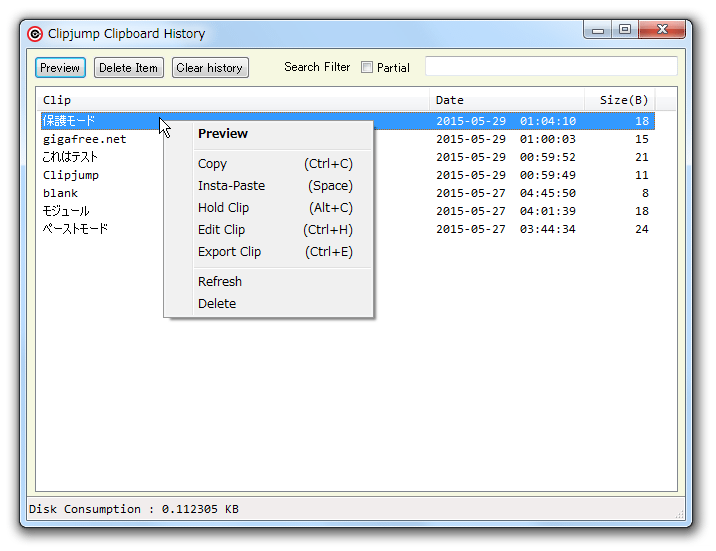Sort by the Clip column header
The width and height of the screenshot is (716, 551).
tap(233, 100)
